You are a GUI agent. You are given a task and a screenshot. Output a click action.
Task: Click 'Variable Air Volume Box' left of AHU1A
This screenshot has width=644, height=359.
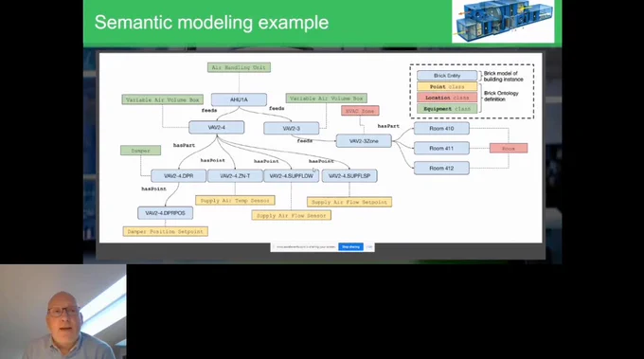[162, 99]
